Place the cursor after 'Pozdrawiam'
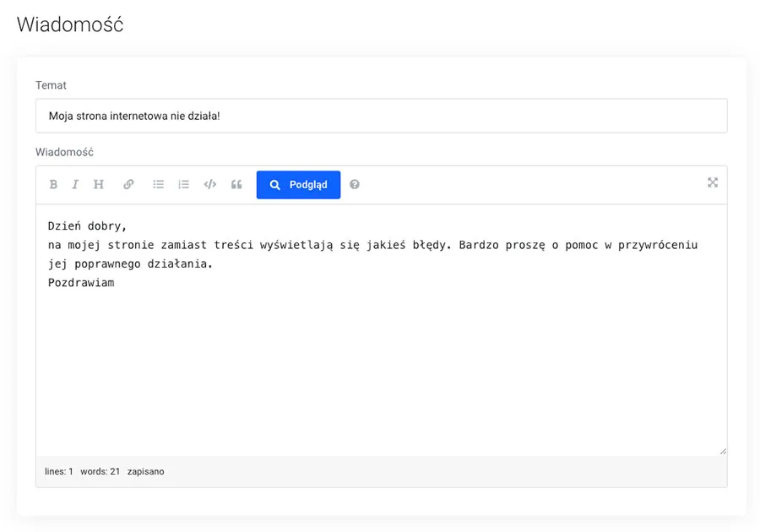Viewport: 760px width, 532px height. [x=116, y=283]
